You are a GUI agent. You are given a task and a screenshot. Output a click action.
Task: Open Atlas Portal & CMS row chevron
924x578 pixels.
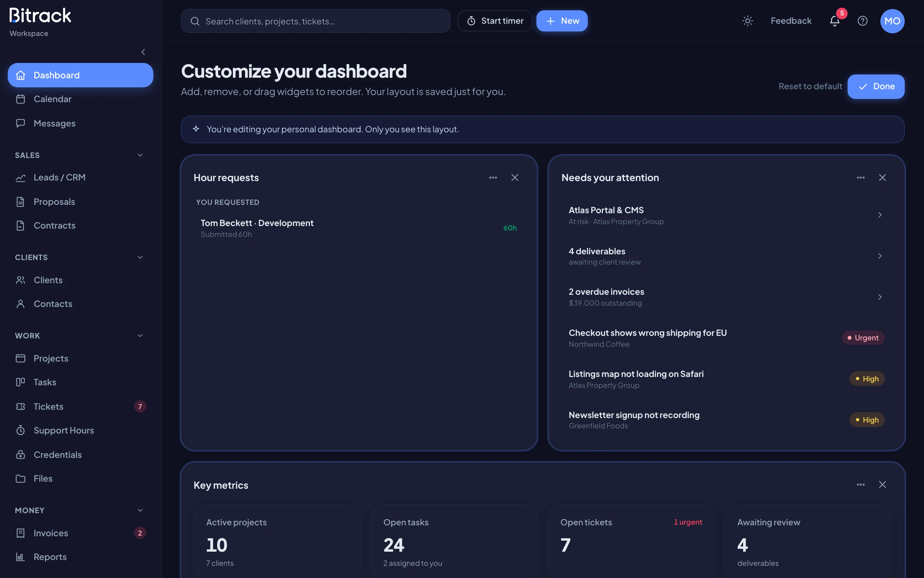point(880,215)
